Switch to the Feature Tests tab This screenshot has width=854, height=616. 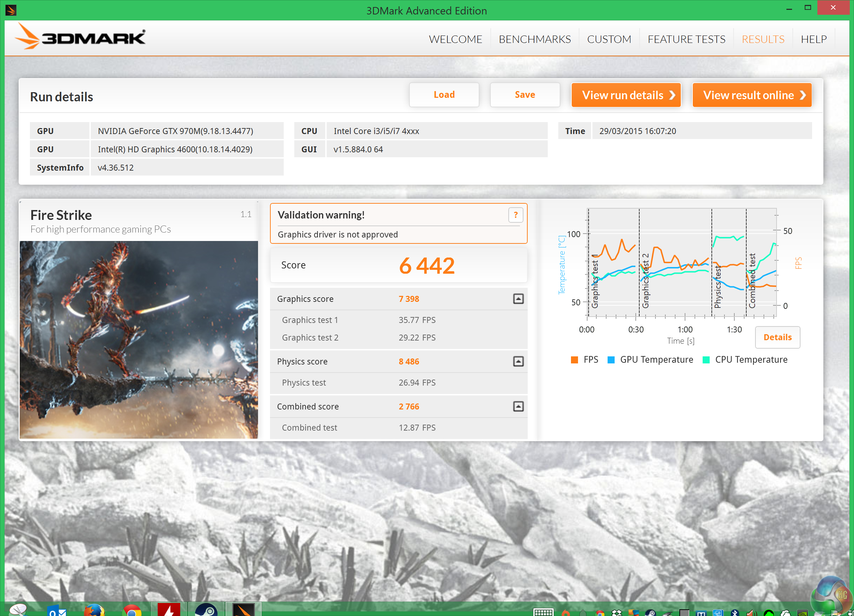pos(686,39)
